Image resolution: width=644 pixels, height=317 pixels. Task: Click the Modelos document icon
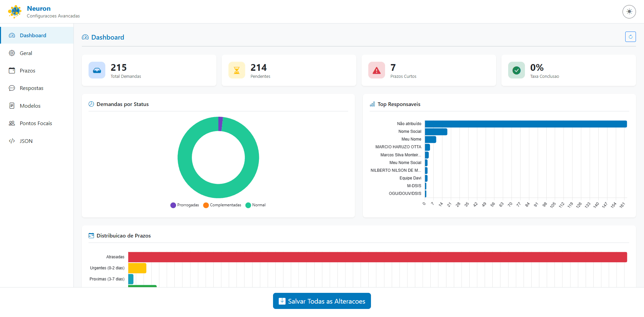pyautogui.click(x=12, y=106)
